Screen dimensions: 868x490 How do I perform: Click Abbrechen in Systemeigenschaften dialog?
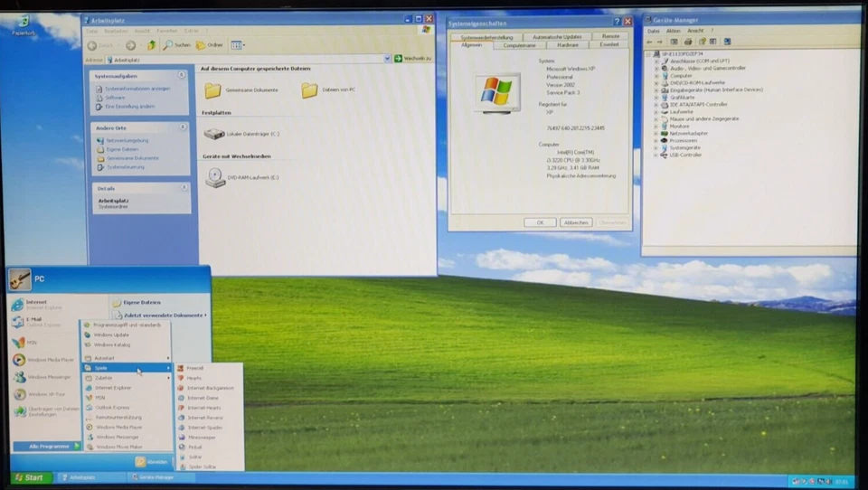pos(576,222)
